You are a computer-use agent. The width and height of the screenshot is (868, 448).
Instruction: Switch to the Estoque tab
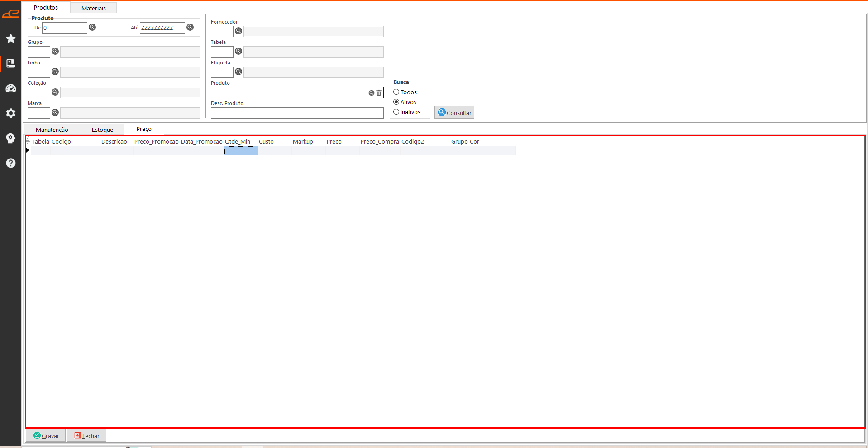click(102, 130)
